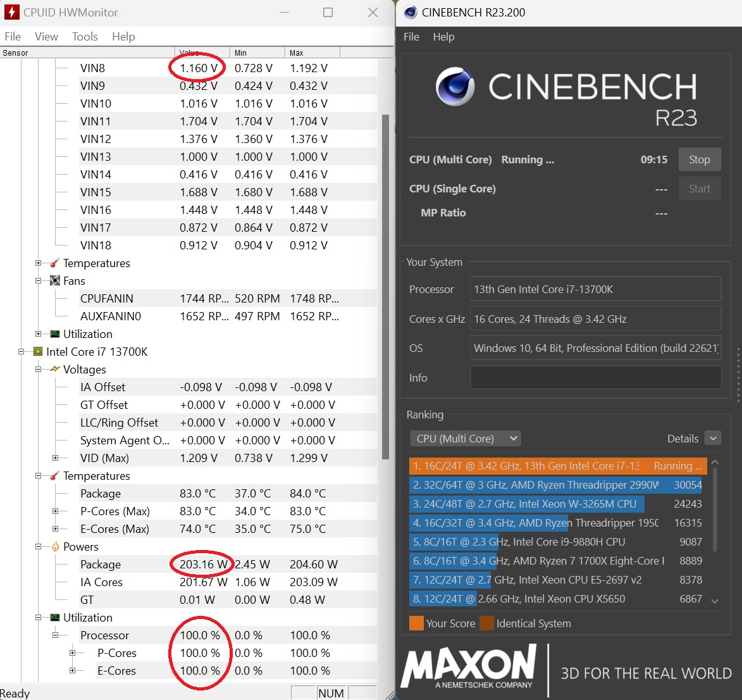742x700 pixels.
Task: Collapse the CPU Utilization node
Action: coord(39,617)
